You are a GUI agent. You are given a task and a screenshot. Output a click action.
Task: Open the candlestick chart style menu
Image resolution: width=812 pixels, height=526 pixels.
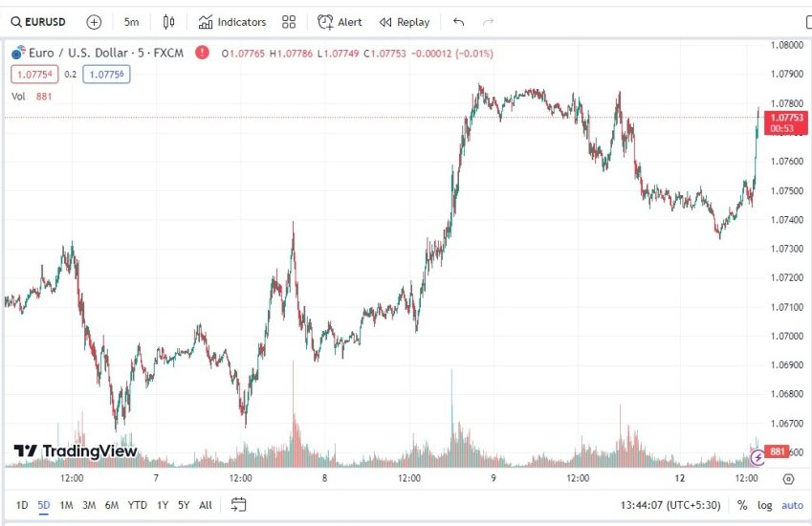pos(169,22)
